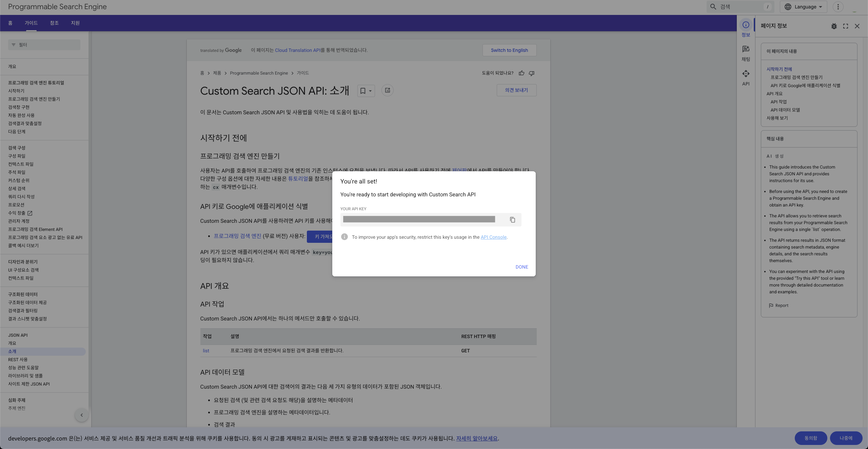Open 수익 창출 external link icon
Image resolution: width=868 pixels, height=449 pixels.
tap(30, 213)
